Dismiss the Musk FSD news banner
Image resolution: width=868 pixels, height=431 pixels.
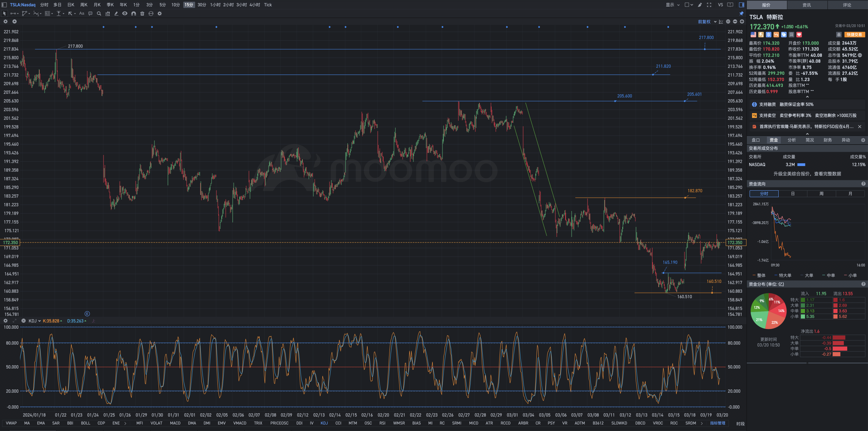click(860, 127)
